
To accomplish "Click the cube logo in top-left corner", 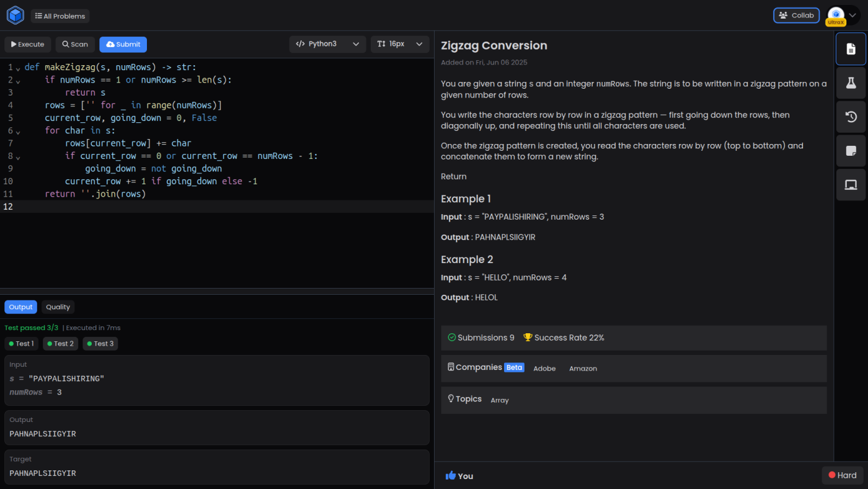I will point(15,16).
